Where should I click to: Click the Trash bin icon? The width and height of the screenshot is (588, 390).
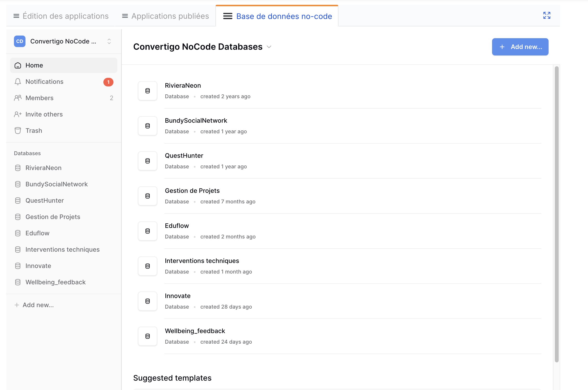(x=18, y=131)
